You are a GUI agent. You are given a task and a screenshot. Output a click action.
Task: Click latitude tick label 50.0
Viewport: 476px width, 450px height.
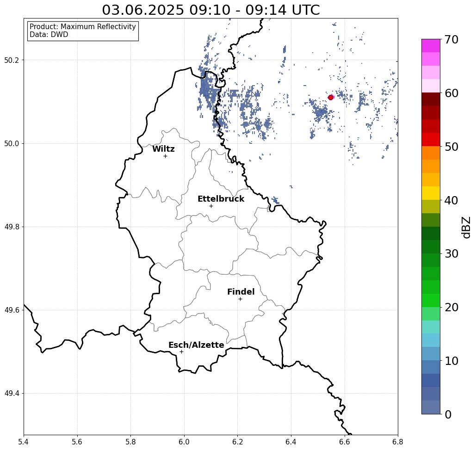(x=12, y=143)
